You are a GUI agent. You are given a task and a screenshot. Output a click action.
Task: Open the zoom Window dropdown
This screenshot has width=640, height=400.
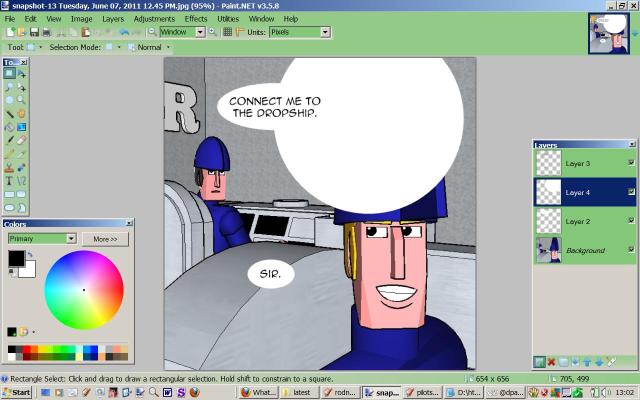point(200,32)
